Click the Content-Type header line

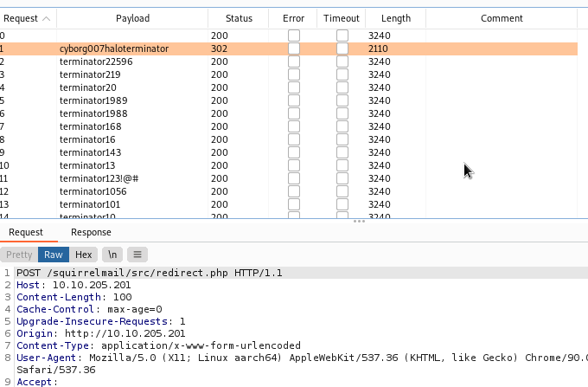click(x=158, y=345)
